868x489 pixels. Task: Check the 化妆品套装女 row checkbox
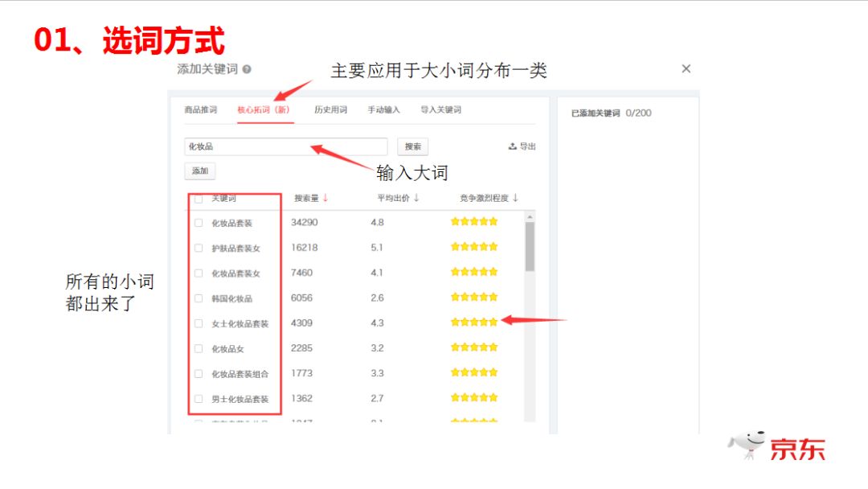click(x=199, y=273)
